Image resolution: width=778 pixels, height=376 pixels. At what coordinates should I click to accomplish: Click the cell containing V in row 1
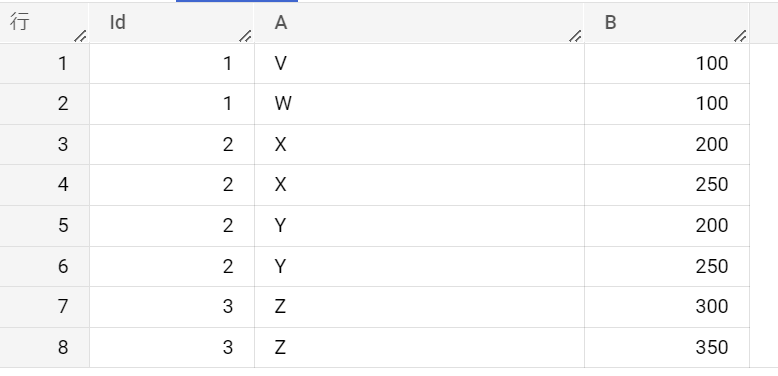pyautogui.click(x=419, y=63)
